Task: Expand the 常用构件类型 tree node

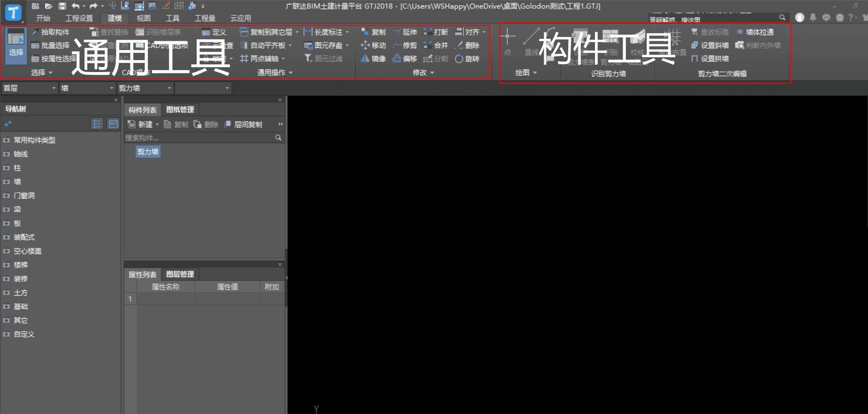Action: 6,140
